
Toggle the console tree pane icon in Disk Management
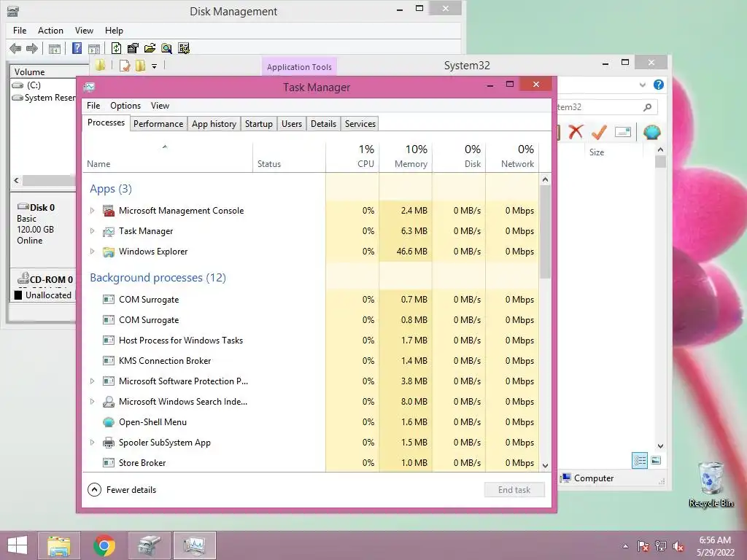point(54,49)
